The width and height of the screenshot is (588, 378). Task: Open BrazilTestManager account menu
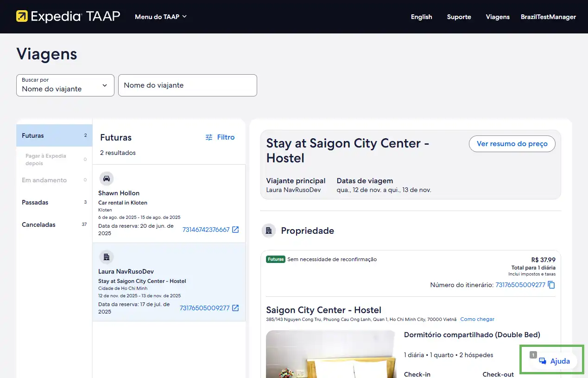coord(548,17)
